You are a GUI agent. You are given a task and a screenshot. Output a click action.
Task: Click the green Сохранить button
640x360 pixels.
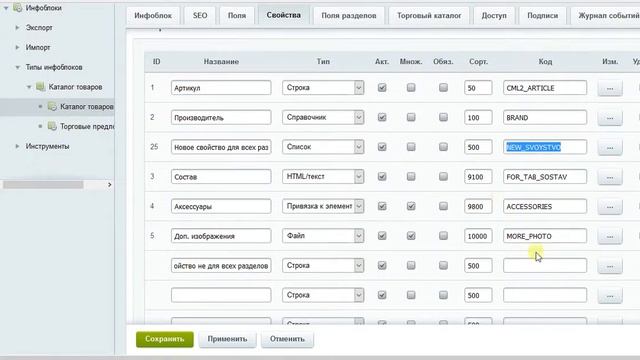pos(164,339)
